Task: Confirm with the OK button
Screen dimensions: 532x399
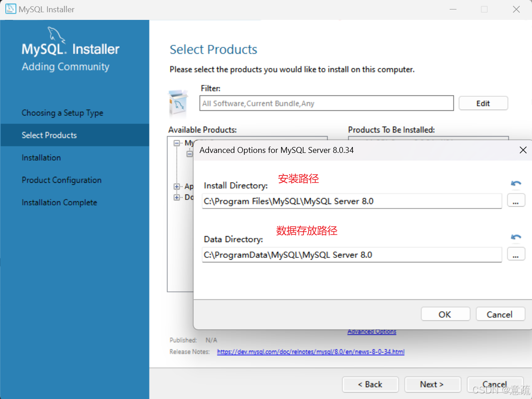Action: [x=445, y=314]
